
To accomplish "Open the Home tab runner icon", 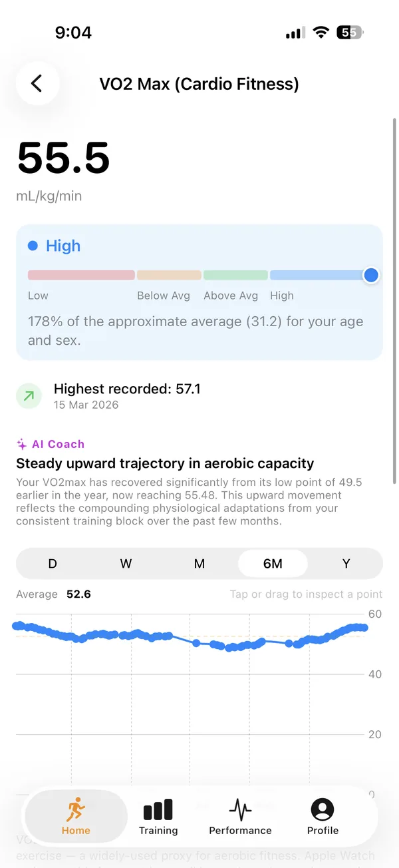I will click(x=76, y=809).
